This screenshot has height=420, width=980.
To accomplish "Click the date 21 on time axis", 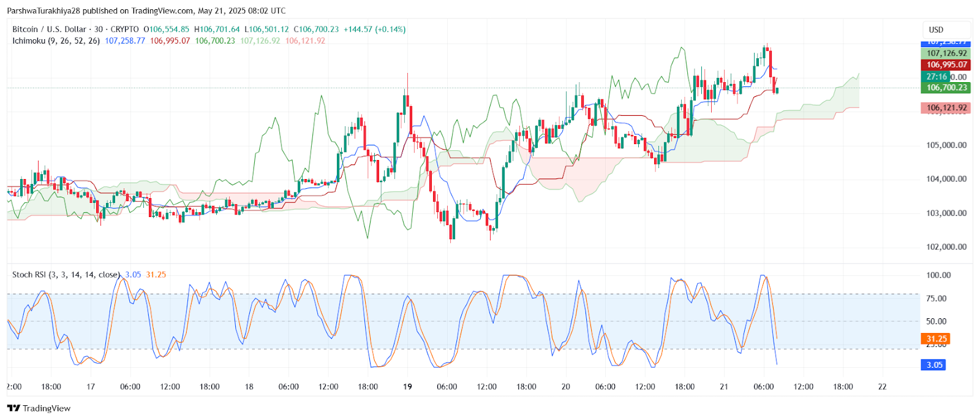I will [724, 387].
